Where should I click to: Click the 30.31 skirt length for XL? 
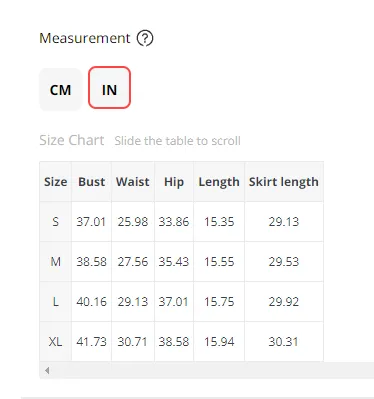coord(283,342)
